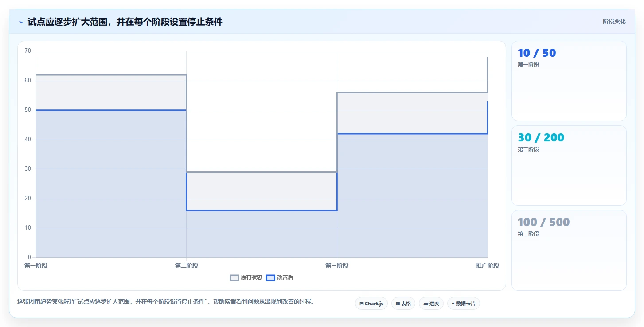Image resolution: width=644 pixels, height=327 pixels.
Task: Click the x-axis label 推广阶段
Action: point(488,266)
